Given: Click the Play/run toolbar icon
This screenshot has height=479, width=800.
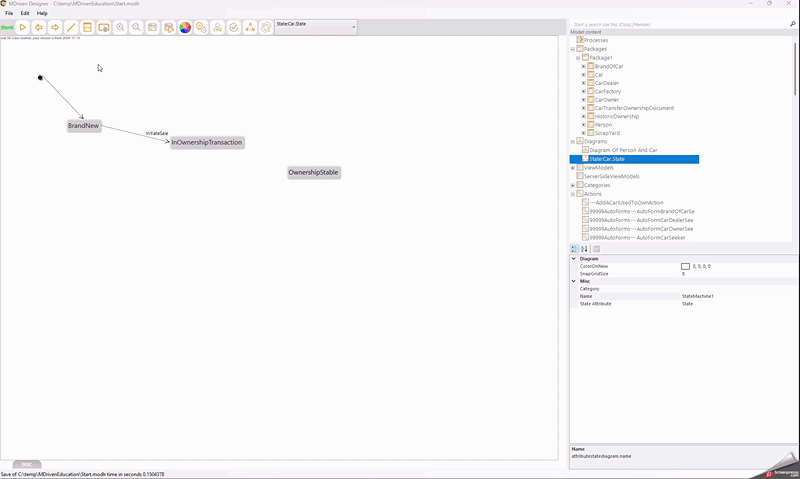Looking at the screenshot, I should tap(23, 27).
